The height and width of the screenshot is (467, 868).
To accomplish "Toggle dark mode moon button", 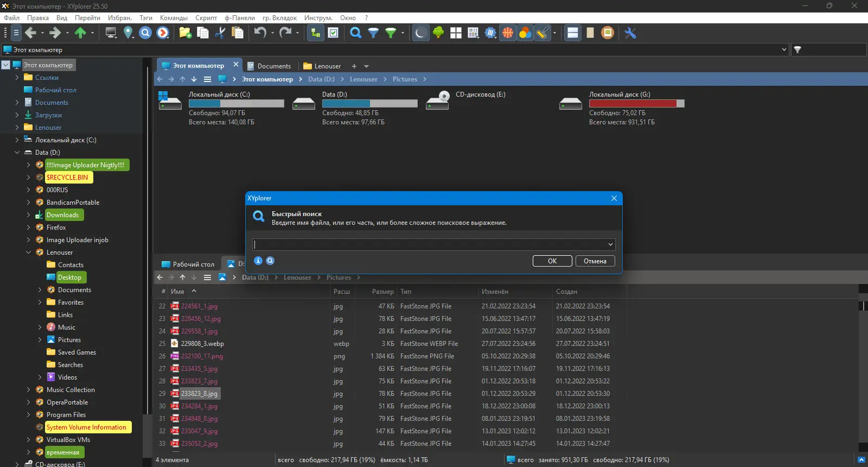I will (x=420, y=33).
